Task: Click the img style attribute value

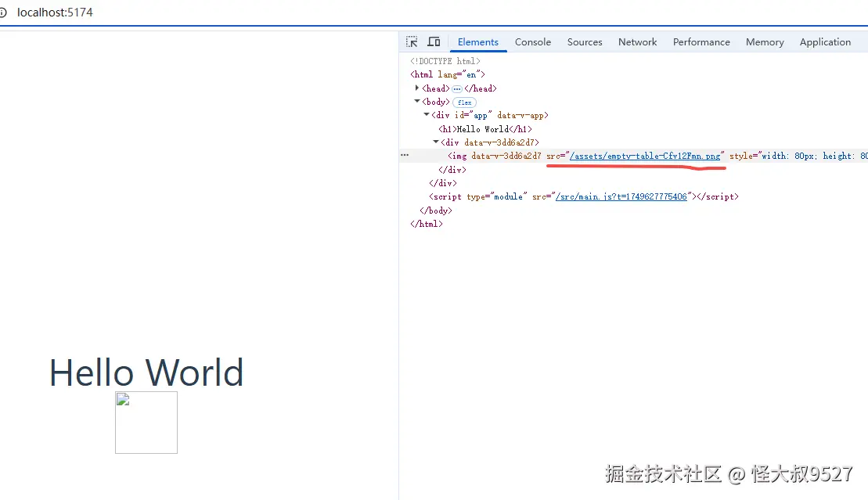Action: click(814, 156)
